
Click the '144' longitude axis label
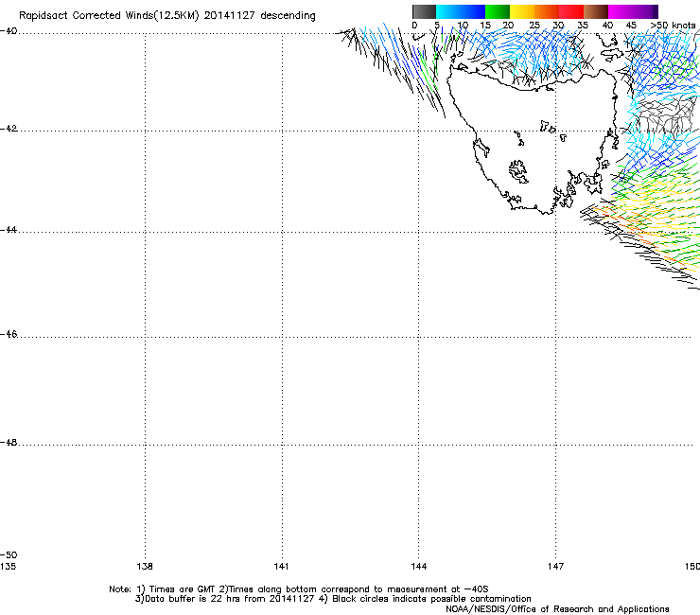coord(419,567)
